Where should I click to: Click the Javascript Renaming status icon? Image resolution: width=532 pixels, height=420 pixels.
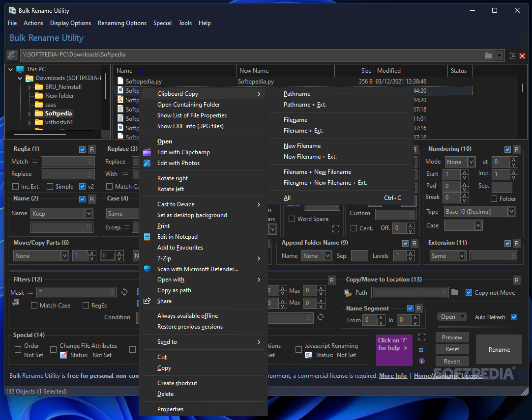pos(308,355)
